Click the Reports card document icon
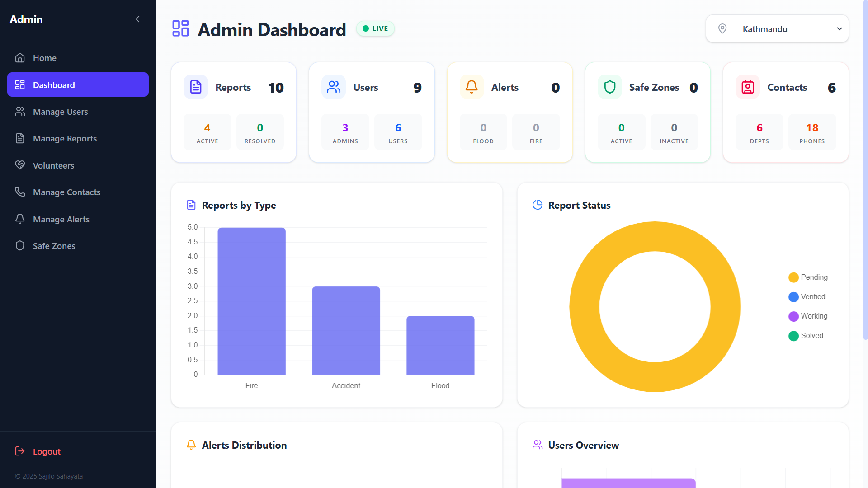The width and height of the screenshot is (868, 488). pos(196,87)
